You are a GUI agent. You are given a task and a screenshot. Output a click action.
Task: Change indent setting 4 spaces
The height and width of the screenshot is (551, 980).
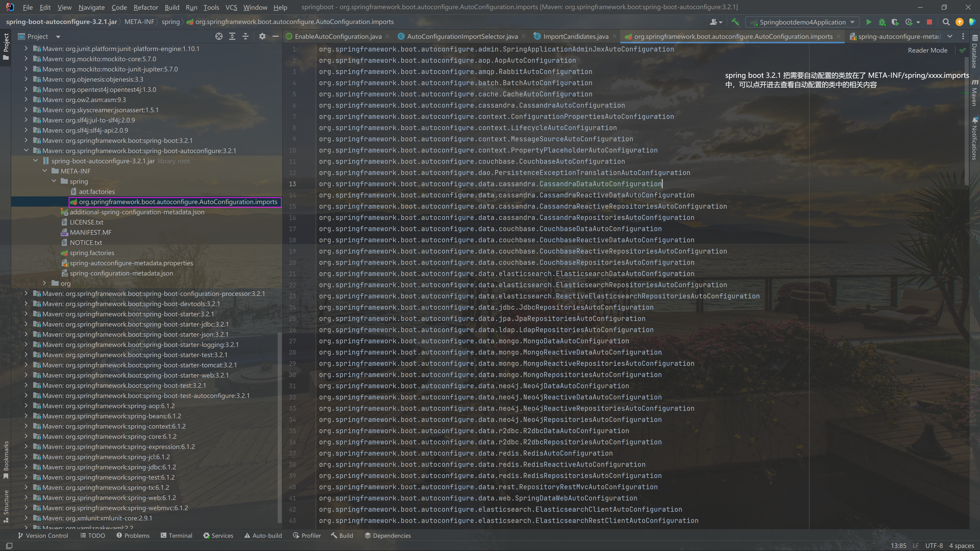[961, 546]
